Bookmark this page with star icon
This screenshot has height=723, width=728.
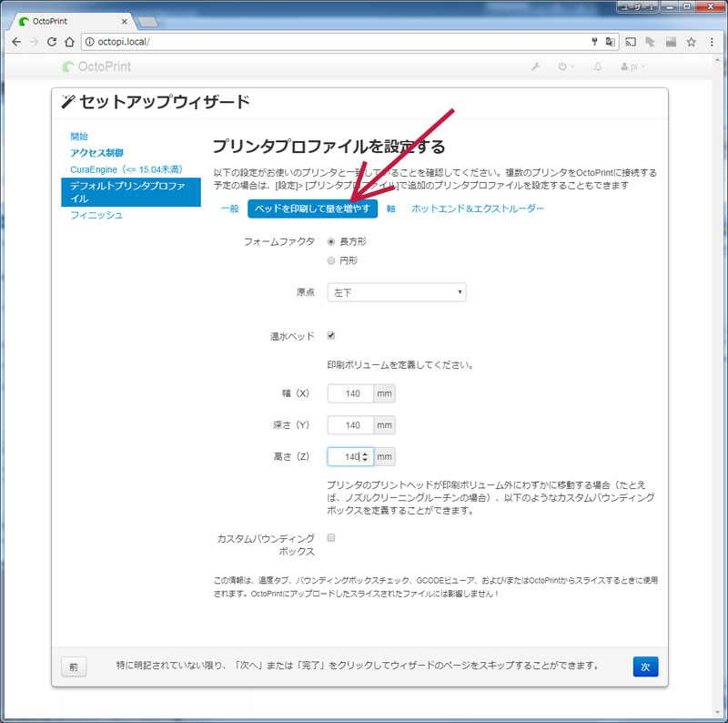(692, 42)
